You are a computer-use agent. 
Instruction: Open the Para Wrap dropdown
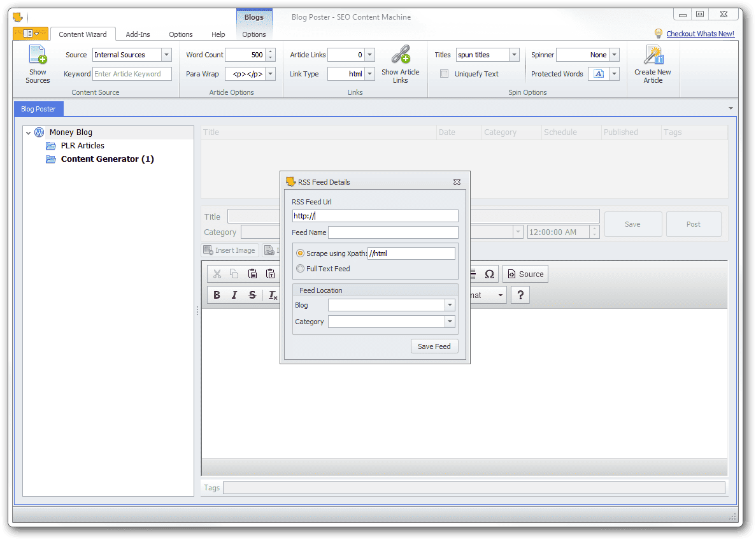[x=271, y=74]
